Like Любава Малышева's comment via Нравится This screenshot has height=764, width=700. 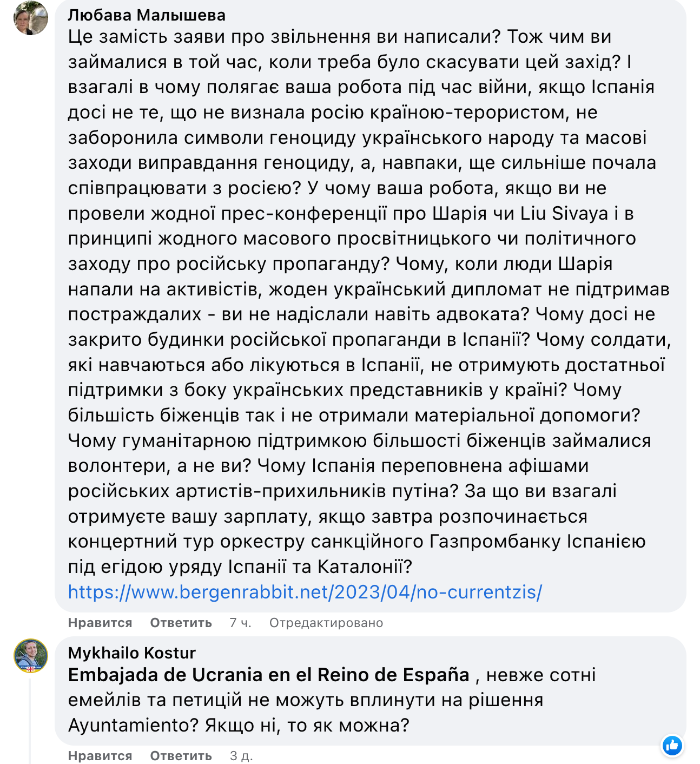tap(100, 623)
